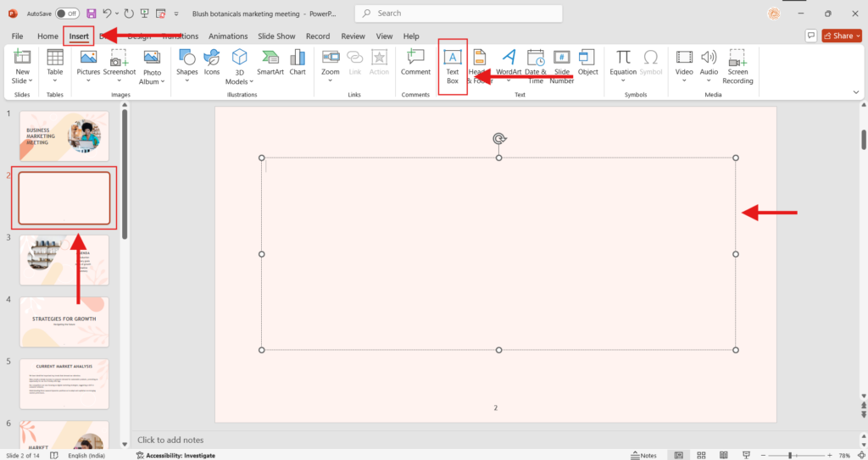Expand the Table insert dropdown
The width and height of the screenshot is (868, 460).
55,80
